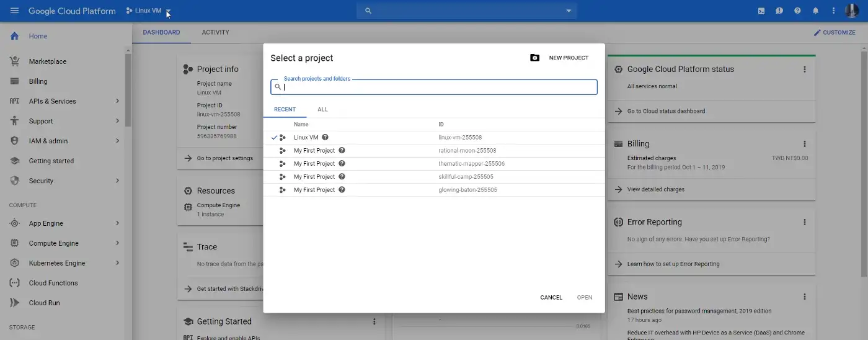Switch to the Activity tab

click(215, 32)
